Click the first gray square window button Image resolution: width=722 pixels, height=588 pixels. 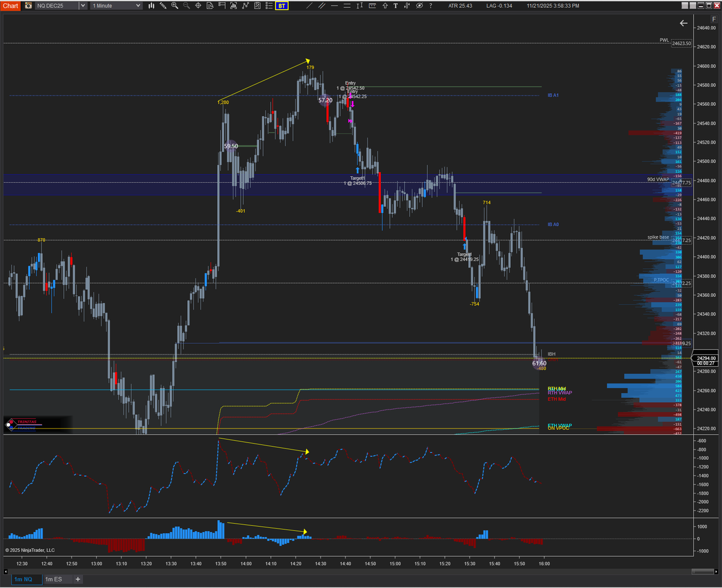click(x=686, y=5)
